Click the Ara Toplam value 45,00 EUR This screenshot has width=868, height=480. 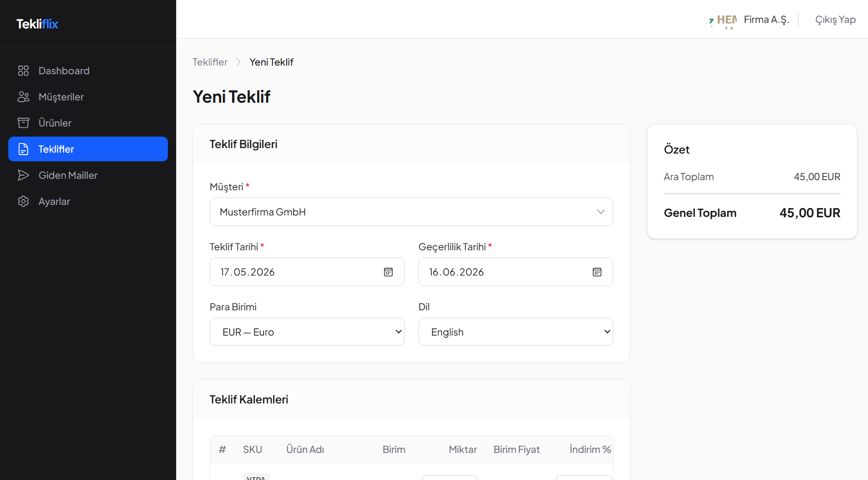pos(817,177)
